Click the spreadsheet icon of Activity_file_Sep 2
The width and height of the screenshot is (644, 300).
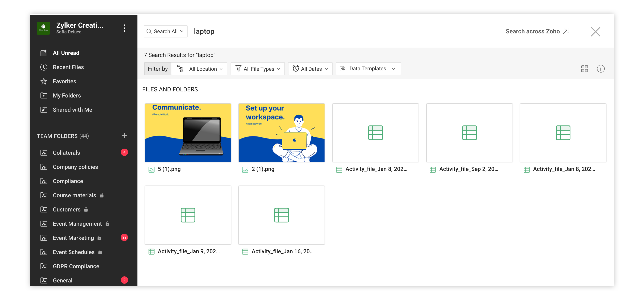pos(469,133)
